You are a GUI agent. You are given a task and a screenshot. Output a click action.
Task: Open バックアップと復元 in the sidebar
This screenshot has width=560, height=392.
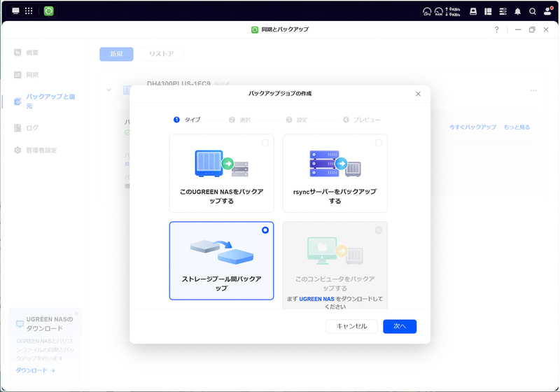pos(50,101)
